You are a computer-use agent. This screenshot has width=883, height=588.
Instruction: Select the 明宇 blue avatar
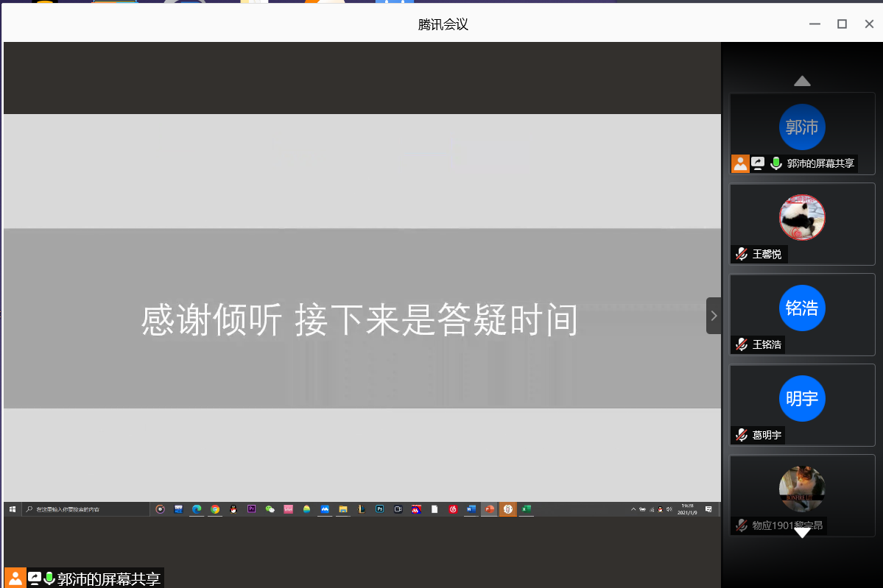click(802, 398)
